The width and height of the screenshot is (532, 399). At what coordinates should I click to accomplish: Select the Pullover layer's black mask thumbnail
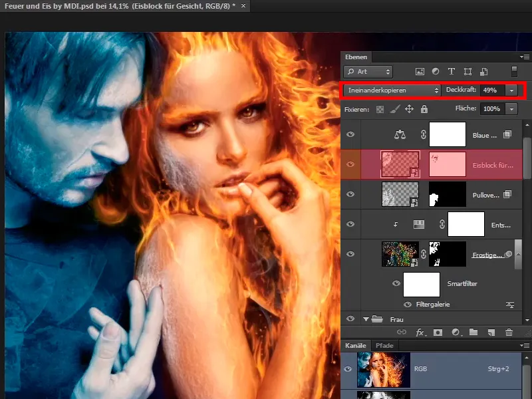click(448, 194)
